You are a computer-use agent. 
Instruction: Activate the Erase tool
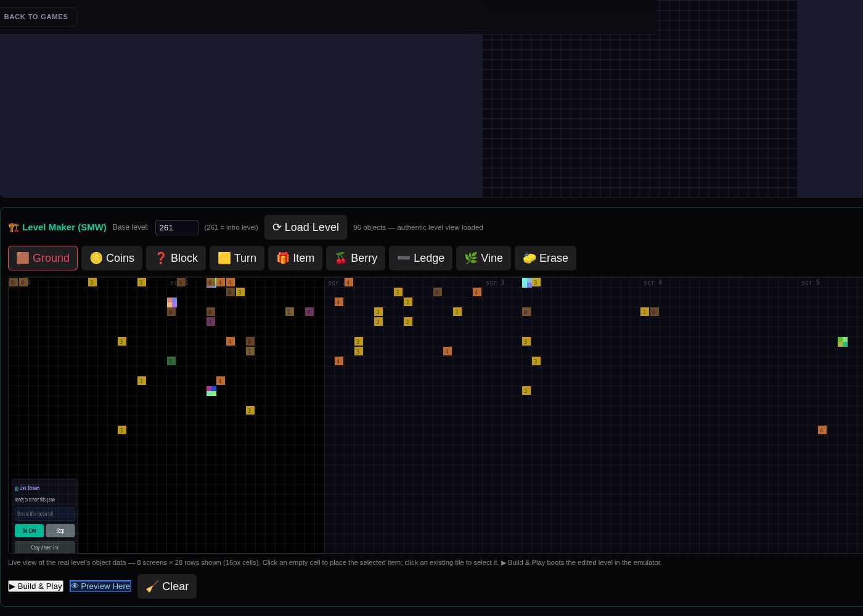pos(546,258)
